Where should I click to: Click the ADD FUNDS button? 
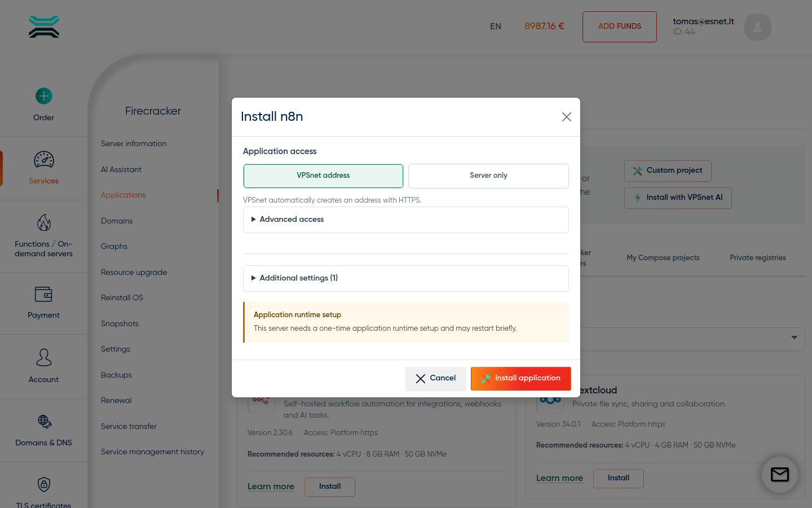620,27
